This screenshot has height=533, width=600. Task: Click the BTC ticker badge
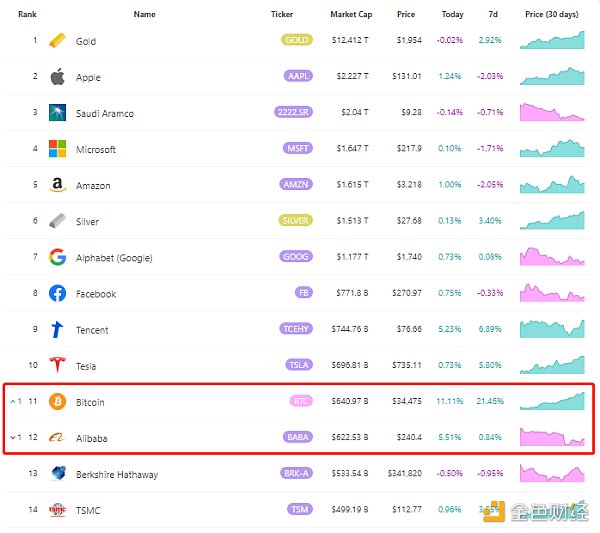click(x=301, y=402)
